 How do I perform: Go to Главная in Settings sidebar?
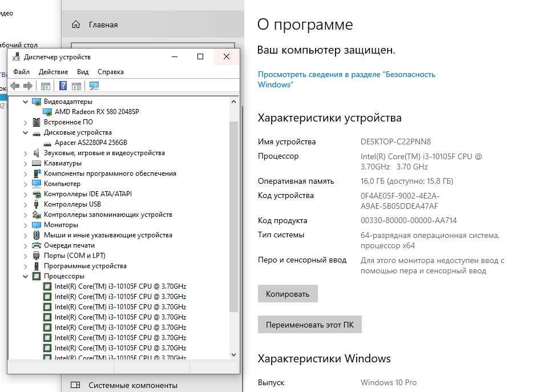click(153, 25)
